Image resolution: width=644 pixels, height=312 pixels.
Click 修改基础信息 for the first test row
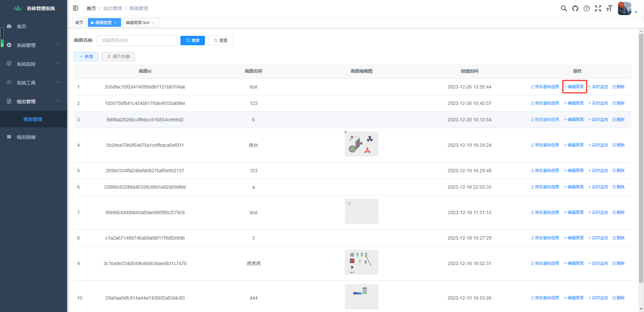[x=545, y=87]
